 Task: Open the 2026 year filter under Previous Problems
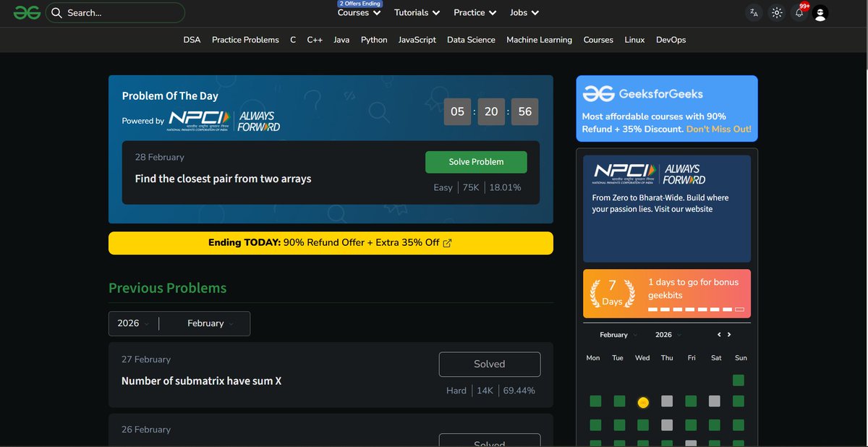[x=134, y=323]
